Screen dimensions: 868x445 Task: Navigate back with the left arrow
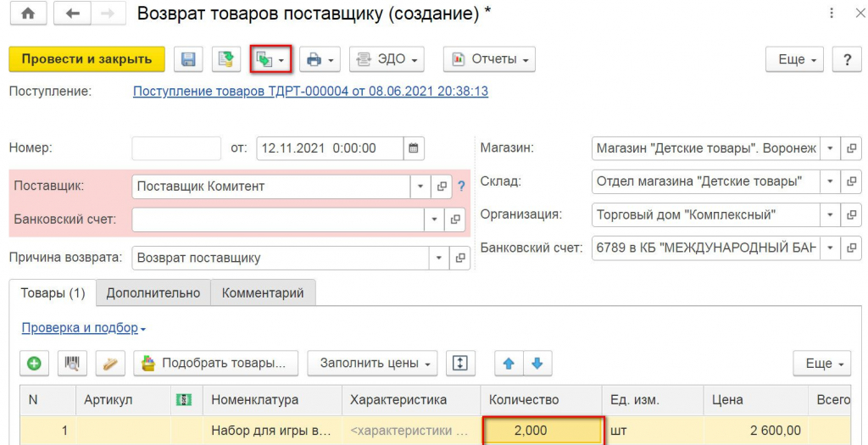pyautogui.click(x=72, y=14)
